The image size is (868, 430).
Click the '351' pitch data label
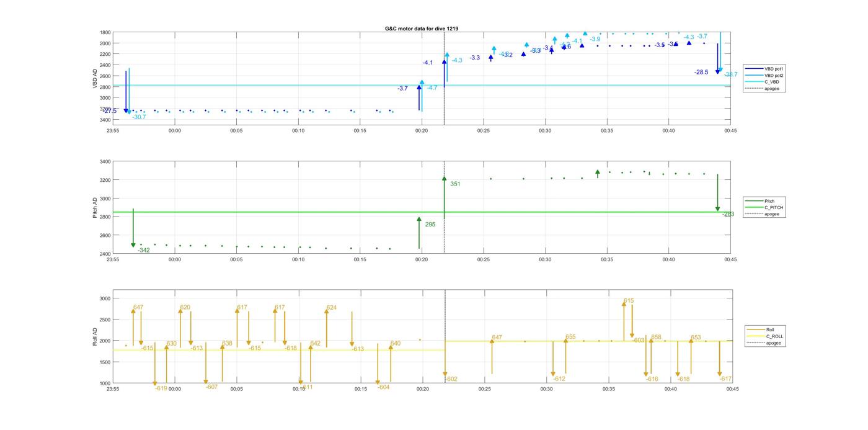pyautogui.click(x=455, y=184)
